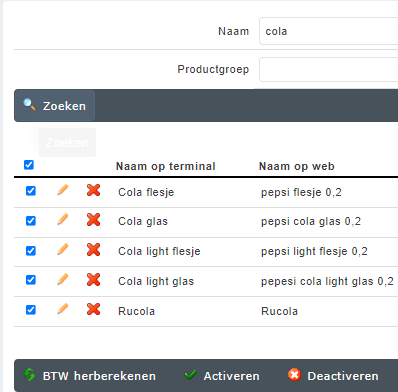Screen dimensions: 398x392
Task: Edit the Cola light flesje row
Action: coord(63,250)
